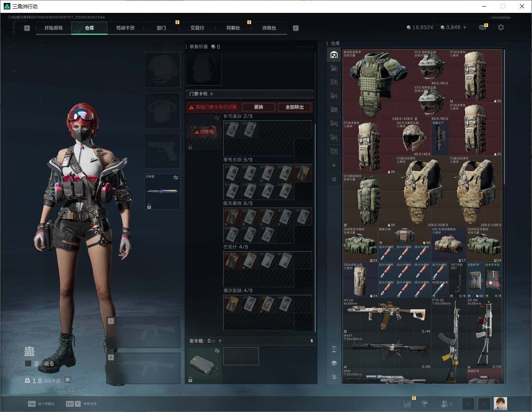Click the sort/organize icon at sidebar bottom

click(334, 377)
